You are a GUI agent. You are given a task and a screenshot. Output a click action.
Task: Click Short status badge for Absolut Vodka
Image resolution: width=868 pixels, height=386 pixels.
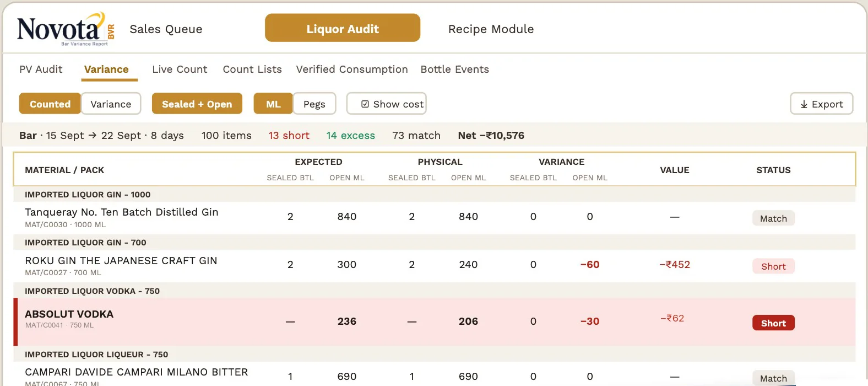773,323
